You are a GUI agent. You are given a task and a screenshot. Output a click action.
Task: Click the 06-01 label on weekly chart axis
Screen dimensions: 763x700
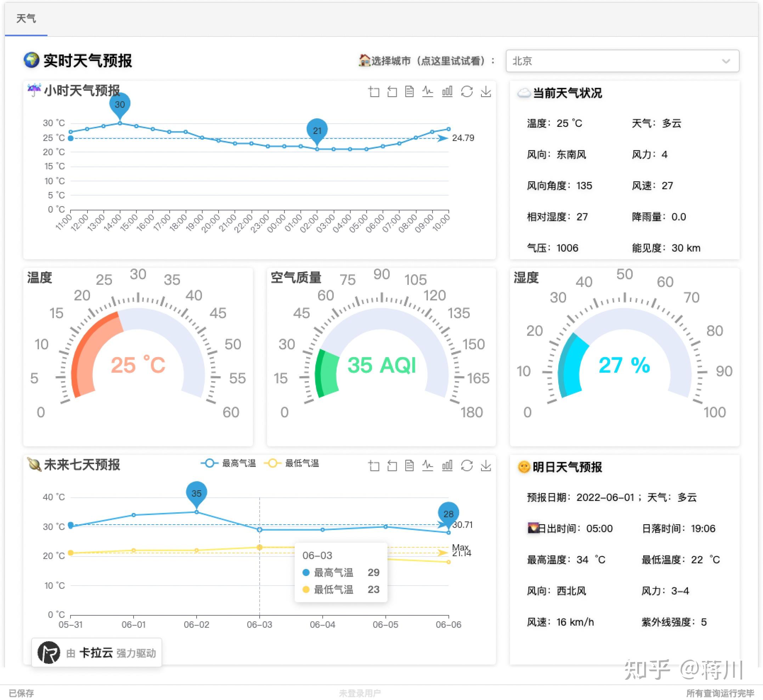[x=133, y=625]
